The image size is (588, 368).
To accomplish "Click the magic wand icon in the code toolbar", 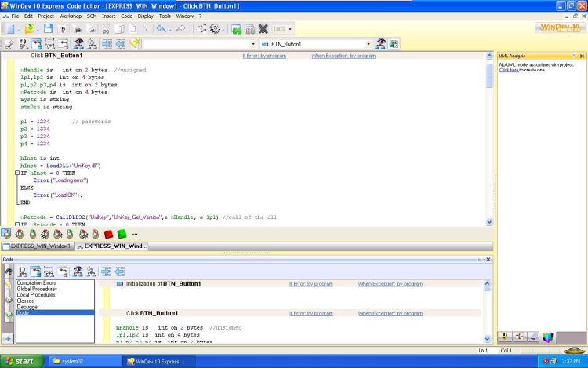I will 134,44.
